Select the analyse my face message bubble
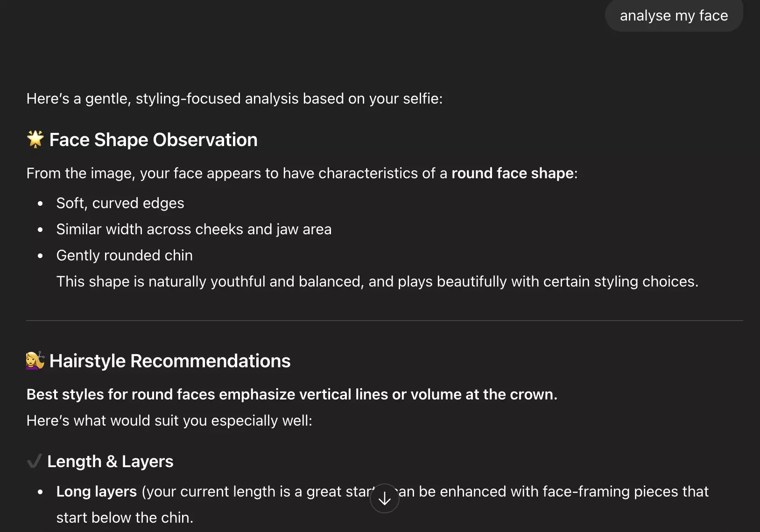This screenshot has width=760, height=532. (x=674, y=15)
